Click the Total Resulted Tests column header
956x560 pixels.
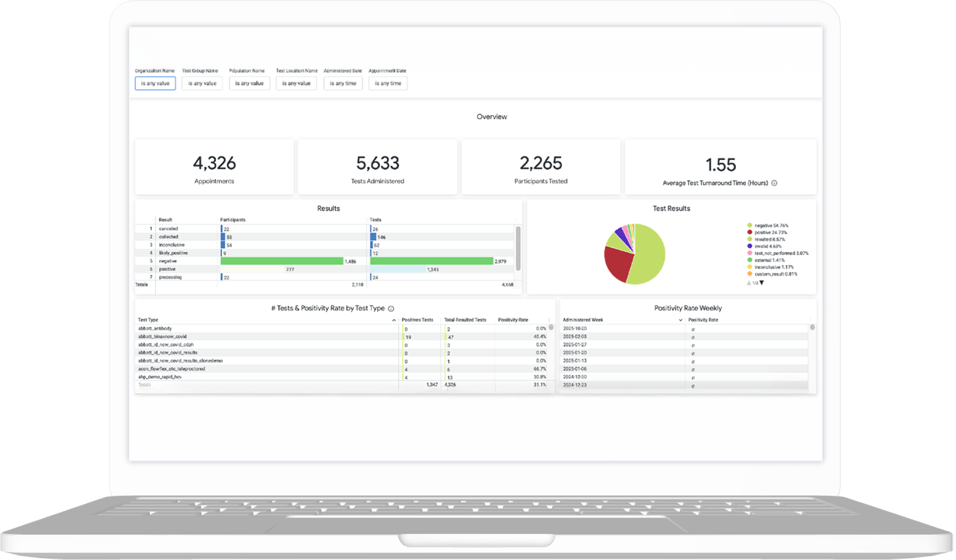(x=465, y=320)
